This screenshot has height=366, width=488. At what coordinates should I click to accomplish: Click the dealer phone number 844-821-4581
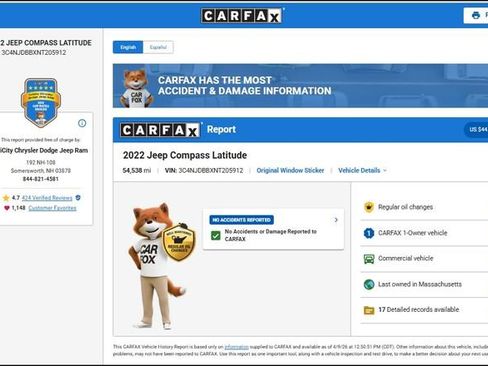pyautogui.click(x=41, y=179)
